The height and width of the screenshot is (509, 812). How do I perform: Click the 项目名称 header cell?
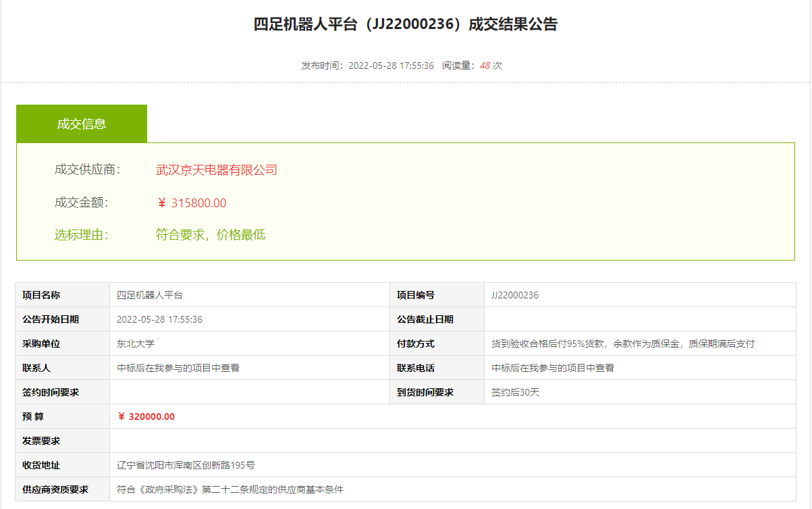click(x=63, y=295)
